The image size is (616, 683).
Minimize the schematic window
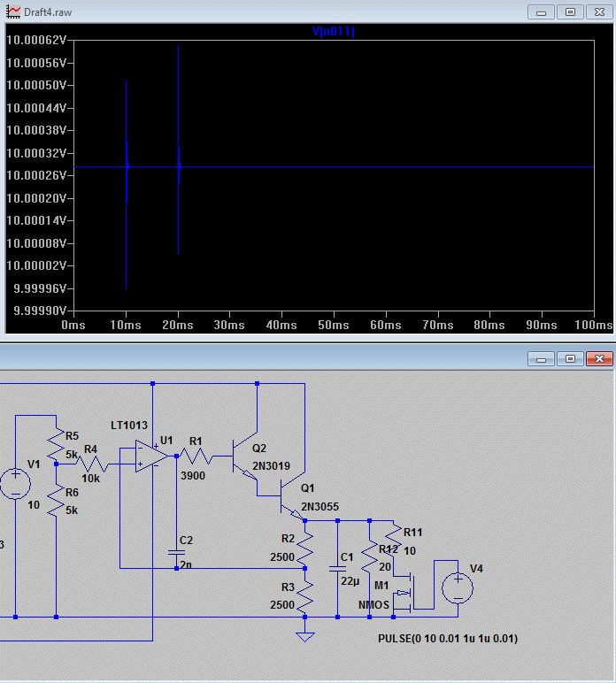543,358
